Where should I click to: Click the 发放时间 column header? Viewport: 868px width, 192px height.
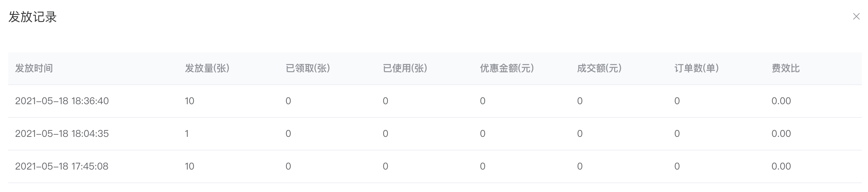pos(34,68)
